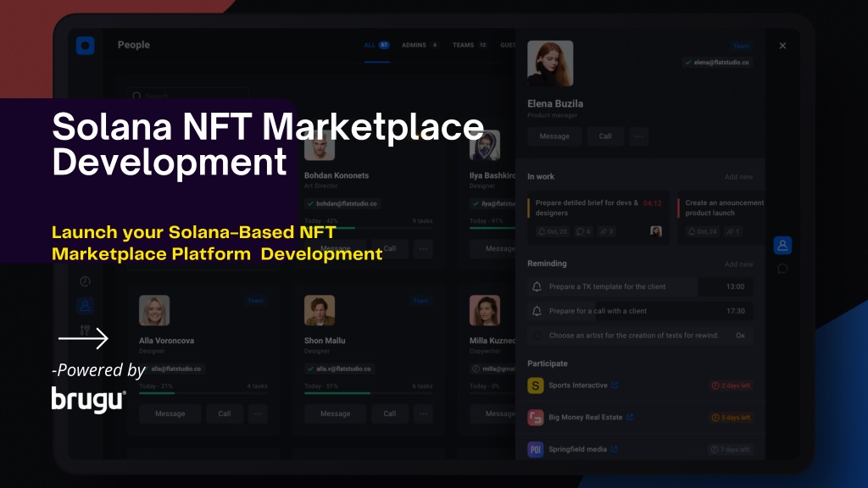868x488 pixels.
Task: Open the sliders settings icon in left sidebar
Action: click(x=86, y=330)
